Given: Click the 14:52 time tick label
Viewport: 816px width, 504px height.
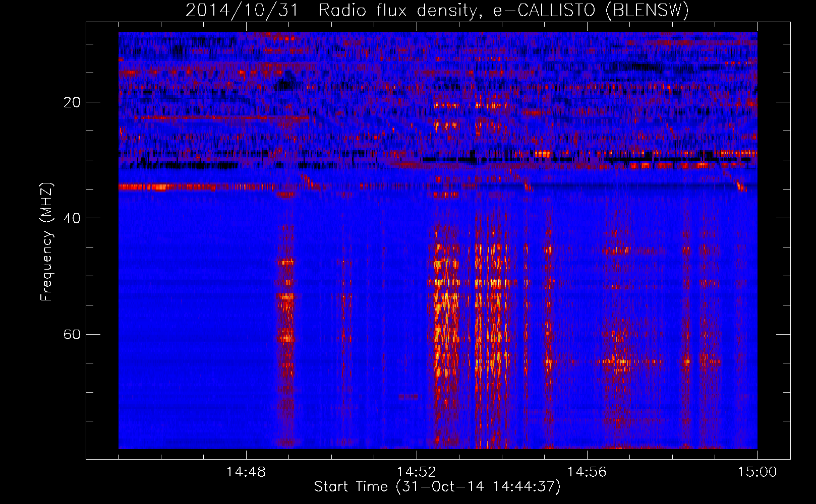Looking at the screenshot, I should tap(417, 472).
